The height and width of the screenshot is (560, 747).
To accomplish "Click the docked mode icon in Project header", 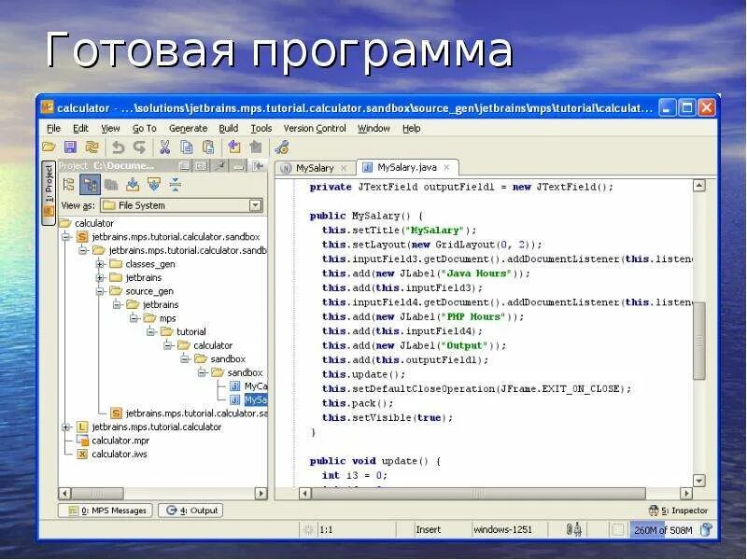I will pyautogui.click(x=202, y=166).
